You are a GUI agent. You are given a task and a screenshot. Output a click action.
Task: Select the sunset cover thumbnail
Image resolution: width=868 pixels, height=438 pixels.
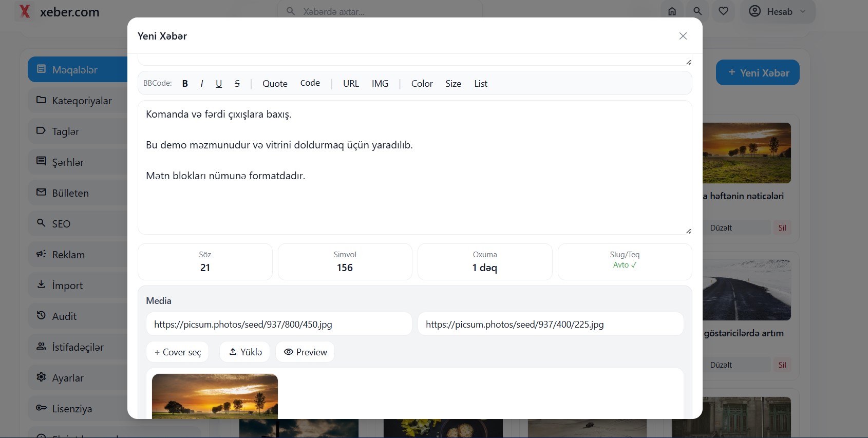tap(215, 396)
